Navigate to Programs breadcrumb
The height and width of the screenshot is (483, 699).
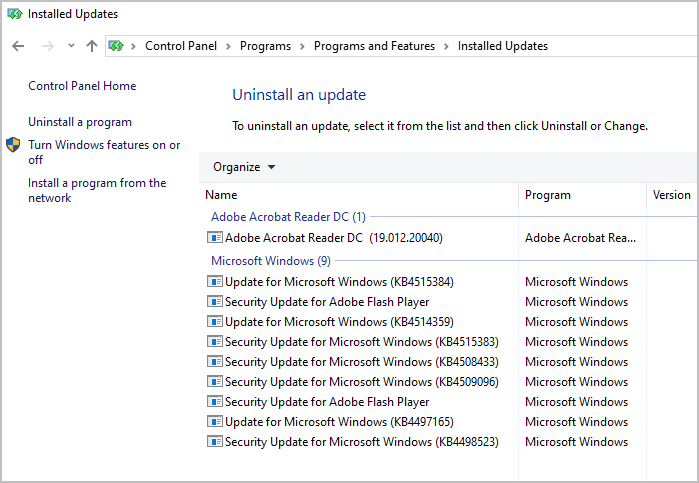pos(265,46)
